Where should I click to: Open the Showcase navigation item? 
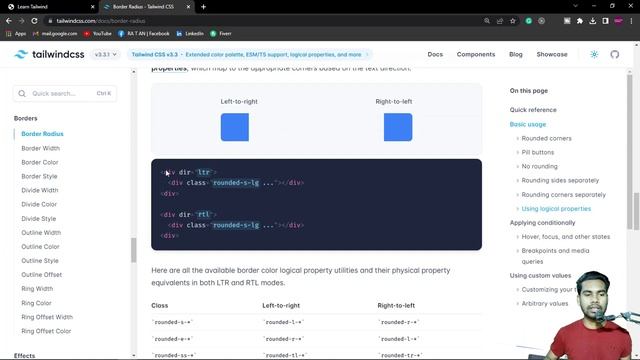coord(552,54)
